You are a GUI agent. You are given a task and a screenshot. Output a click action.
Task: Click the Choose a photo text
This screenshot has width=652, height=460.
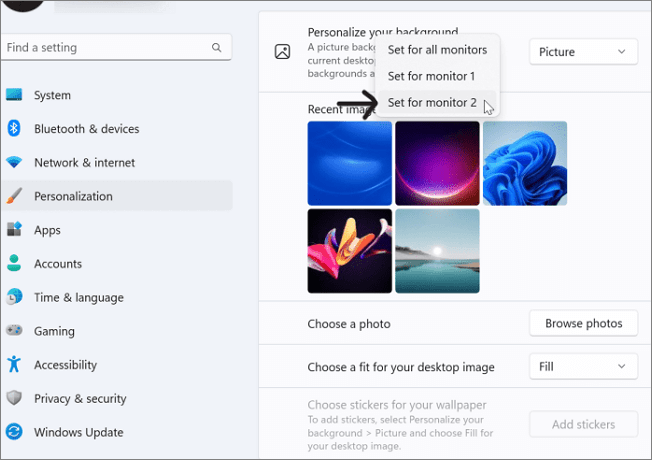click(x=349, y=324)
